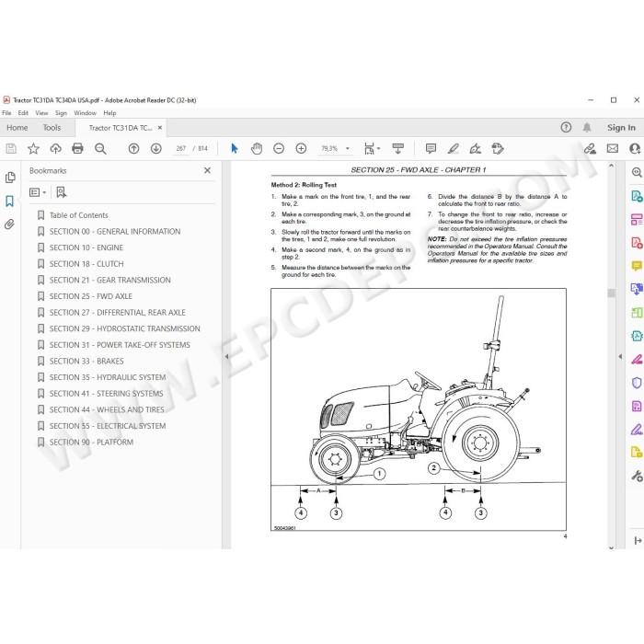Collapse the left navigation pane arrow
Viewport: 644px width, 644px height.
click(x=226, y=357)
